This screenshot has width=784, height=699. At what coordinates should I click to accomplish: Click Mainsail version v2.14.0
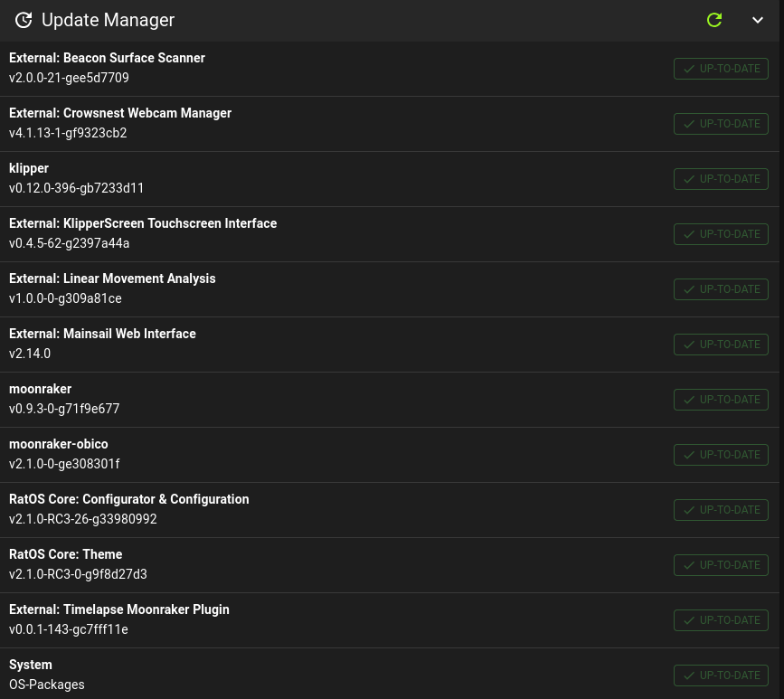(30, 354)
